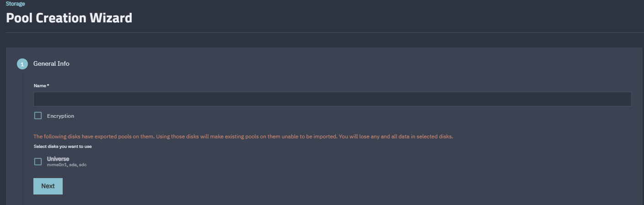Image resolution: width=644 pixels, height=205 pixels.
Task: Focus the pool Name input field
Action: coord(332,99)
